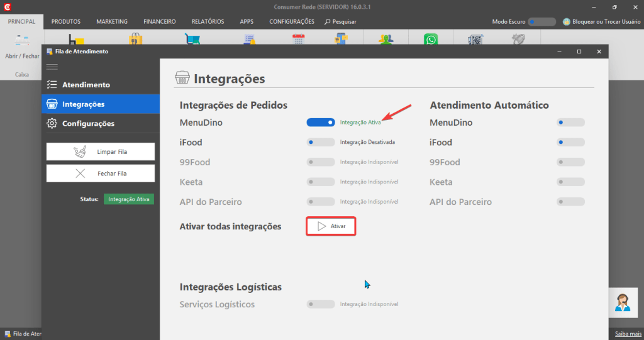Screen dimensions: 644x340
Task: Click Integração Indisponível text beside 99Food
Action: [x=369, y=162]
